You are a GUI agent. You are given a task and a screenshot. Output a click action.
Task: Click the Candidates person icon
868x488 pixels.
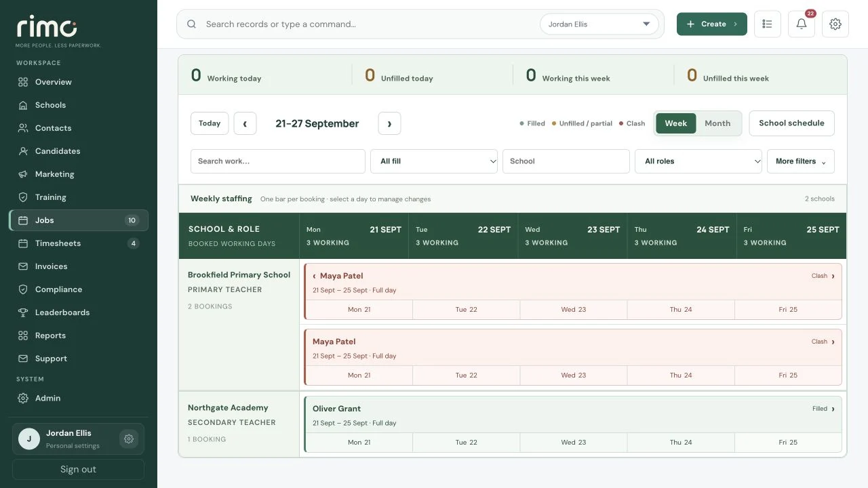(23, 151)
